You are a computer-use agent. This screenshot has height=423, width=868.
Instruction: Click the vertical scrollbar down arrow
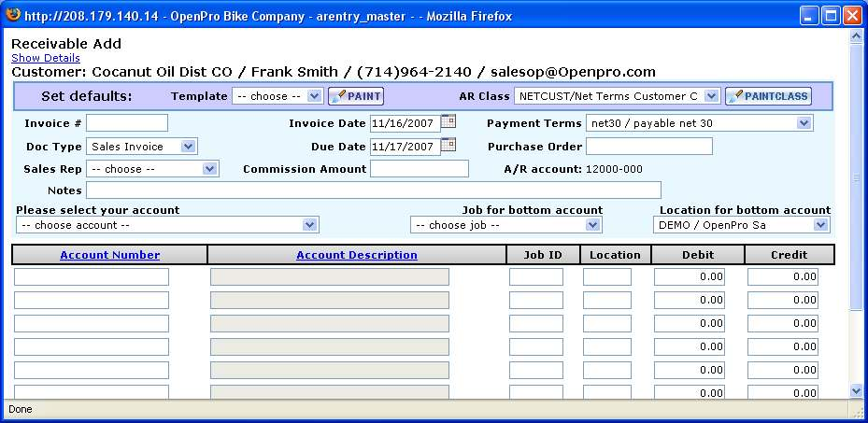click(x=857, y=390)
